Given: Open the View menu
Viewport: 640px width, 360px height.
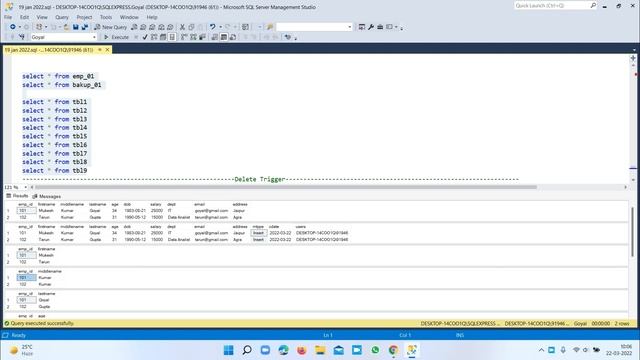Looking at the screenshot, I should 42,17.
